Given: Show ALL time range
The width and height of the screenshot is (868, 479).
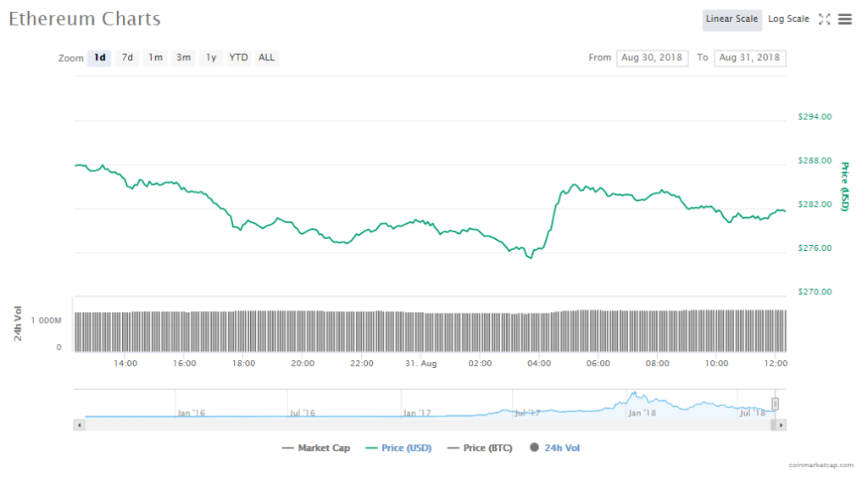Looking at the screenshot, I should (266, 58).
